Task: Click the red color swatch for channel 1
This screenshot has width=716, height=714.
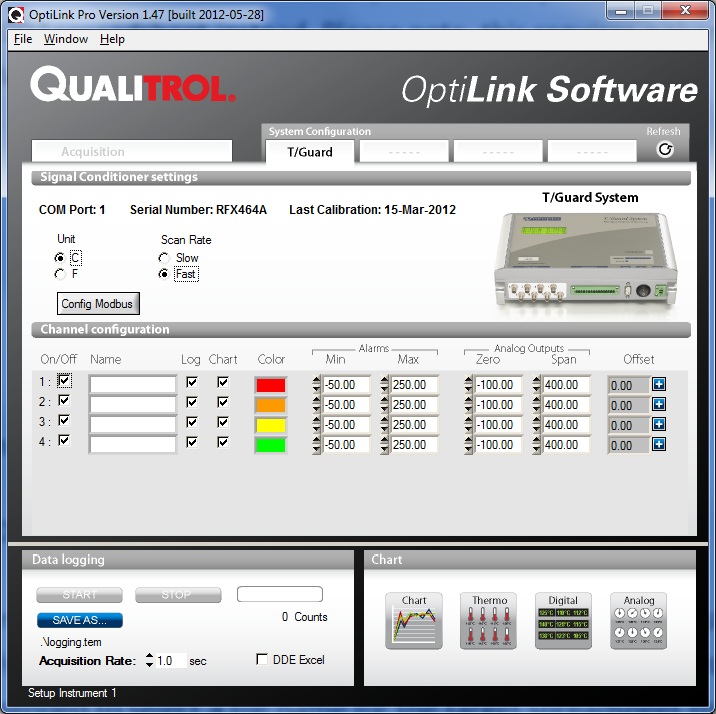Action: [271, 385]
